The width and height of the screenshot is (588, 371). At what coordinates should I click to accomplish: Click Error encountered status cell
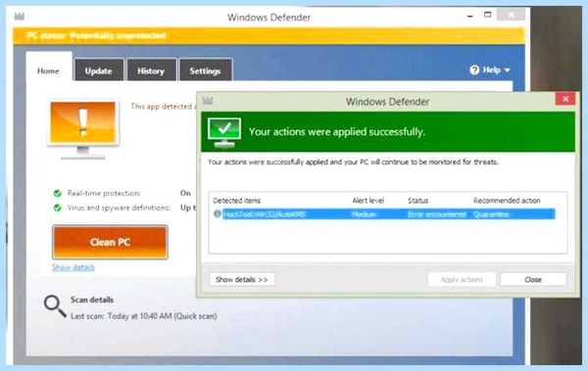437,214
